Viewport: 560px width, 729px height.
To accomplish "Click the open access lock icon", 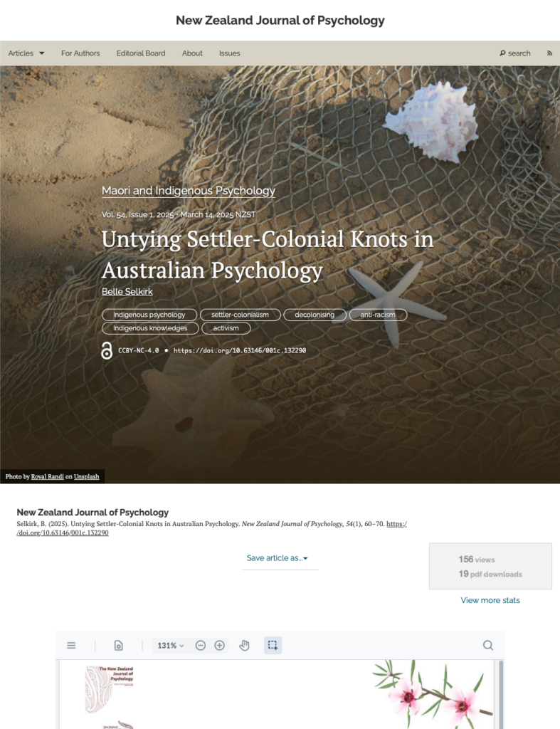I will pos(107,350).
